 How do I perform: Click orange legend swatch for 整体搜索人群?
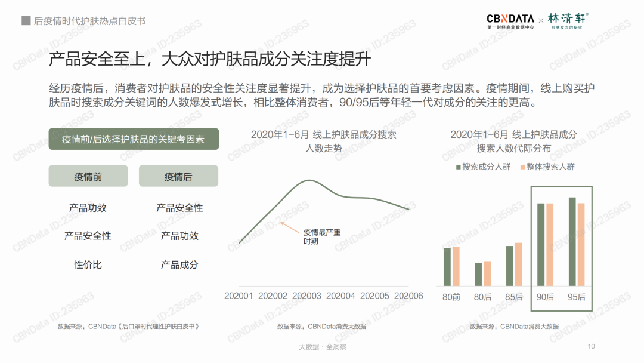[x=522, y=167]
